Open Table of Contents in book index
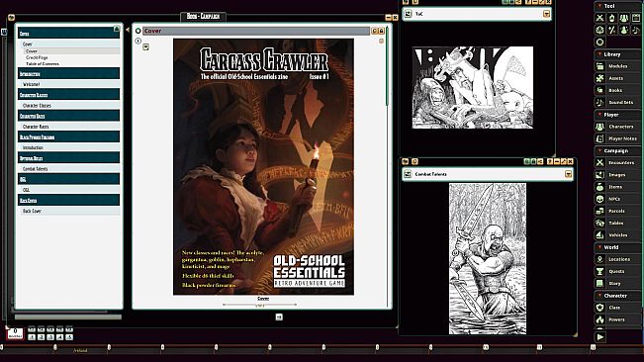 pyautogui.click(x=43, y=64)
